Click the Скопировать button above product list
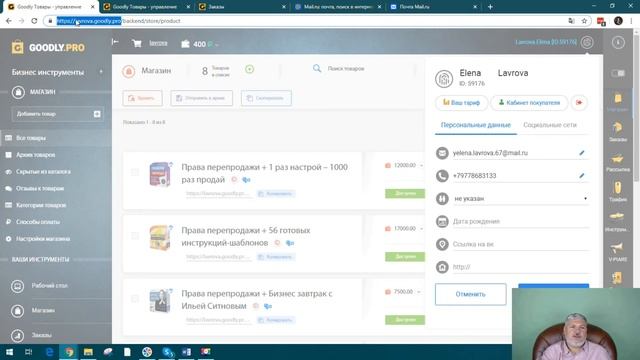 pyautogui.click(x=266, y=98)
